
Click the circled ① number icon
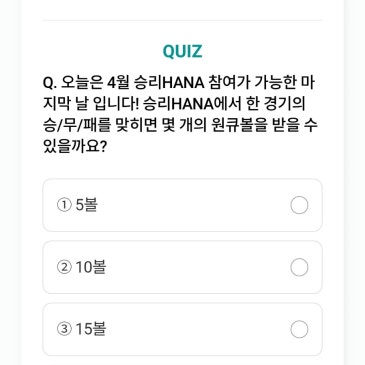[64, 205]
